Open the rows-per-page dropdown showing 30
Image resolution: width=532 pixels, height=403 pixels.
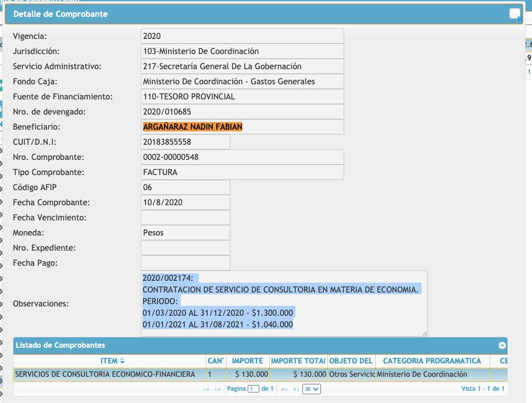[311, 389]
